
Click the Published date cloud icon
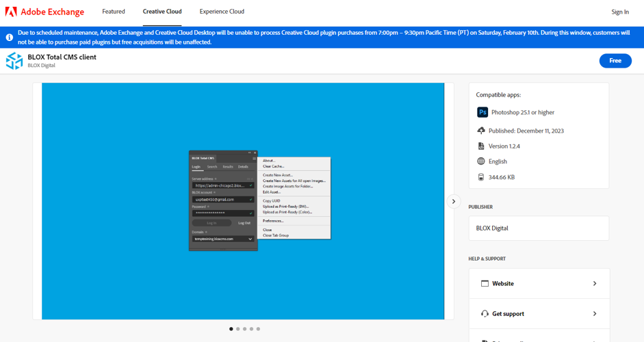click(481, 131)
